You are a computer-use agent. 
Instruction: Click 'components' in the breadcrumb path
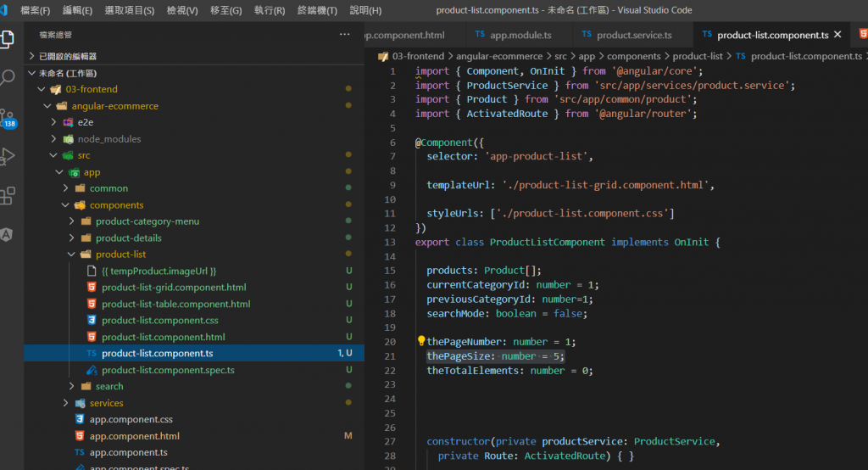click(633, 56)
